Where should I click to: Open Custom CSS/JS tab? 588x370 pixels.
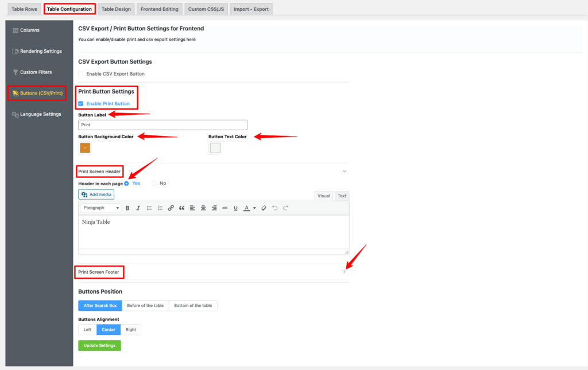[206, 9]
